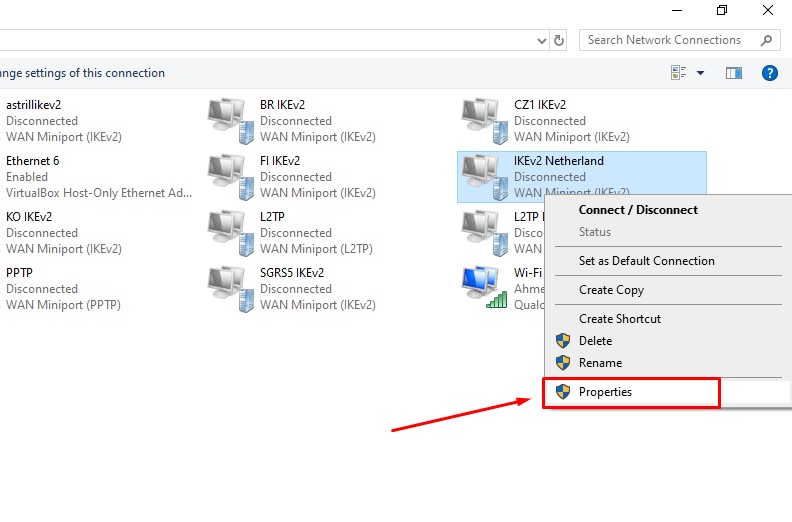Click the refresh button in address bar

pos(559,40)
